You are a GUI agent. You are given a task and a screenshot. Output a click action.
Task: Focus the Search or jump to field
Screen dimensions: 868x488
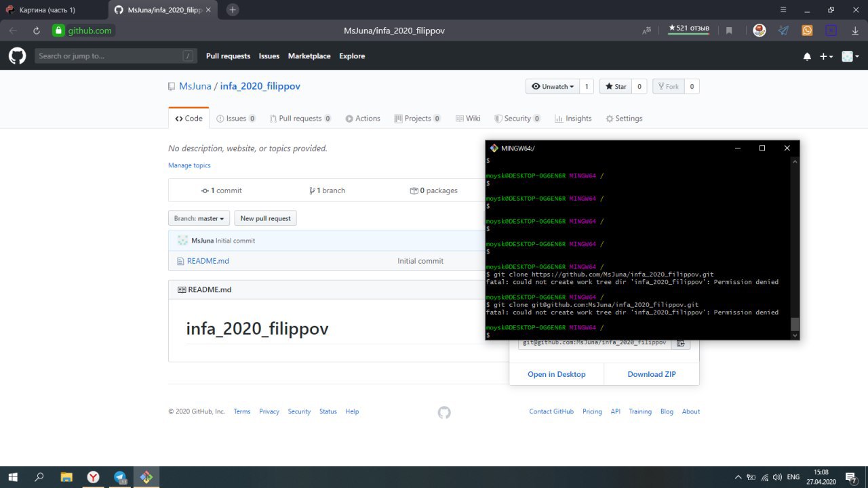(116, 56)
